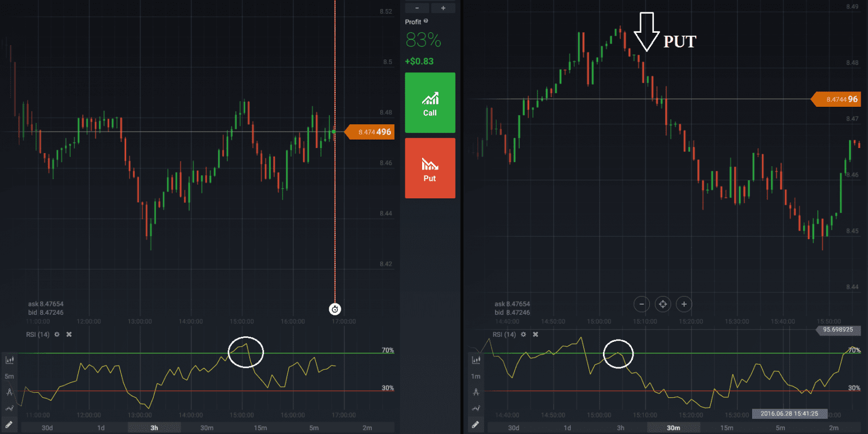Click the 95.698925 RSI value tag
This screenshot has height=434, width=868.
point(839,329)
